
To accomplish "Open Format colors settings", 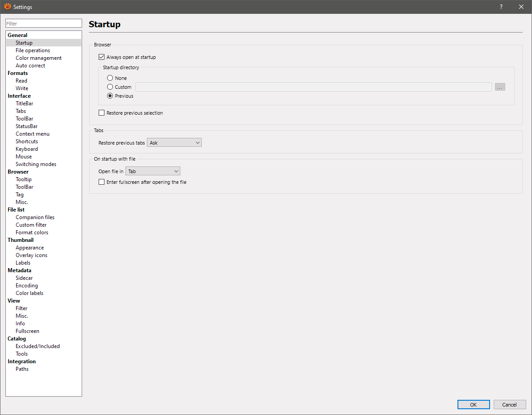I will click(32, 232).
